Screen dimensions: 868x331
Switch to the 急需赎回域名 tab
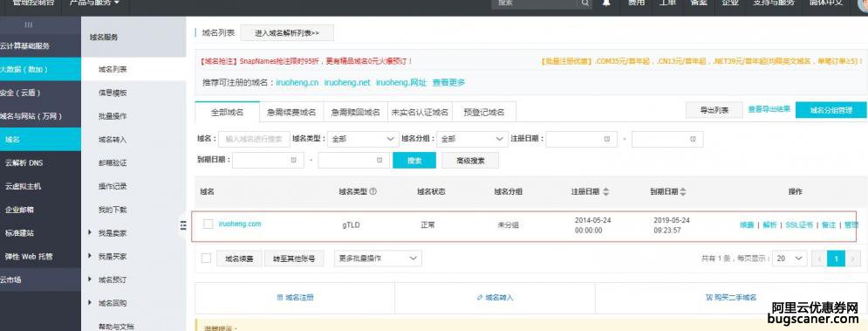point(355,112)
